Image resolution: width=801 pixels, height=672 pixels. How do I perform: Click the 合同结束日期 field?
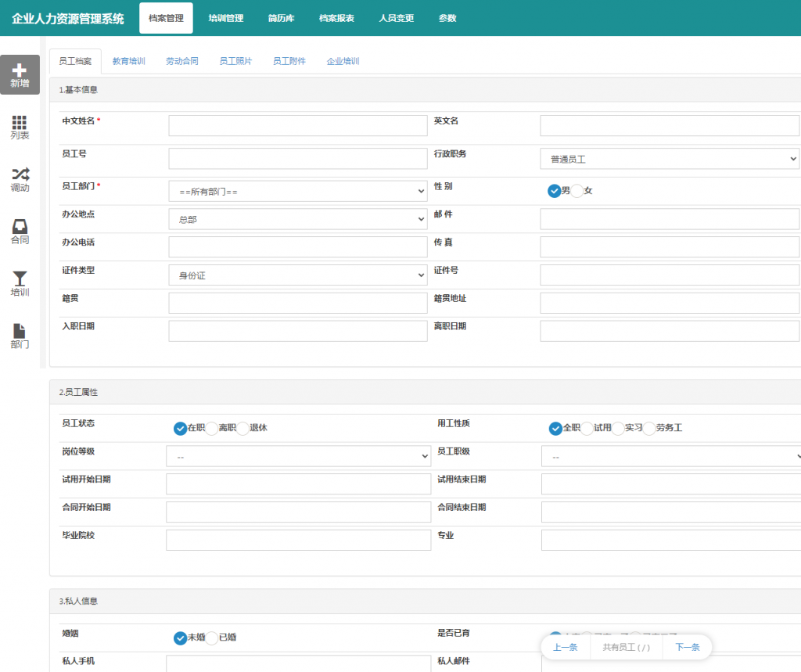(671, 512)
